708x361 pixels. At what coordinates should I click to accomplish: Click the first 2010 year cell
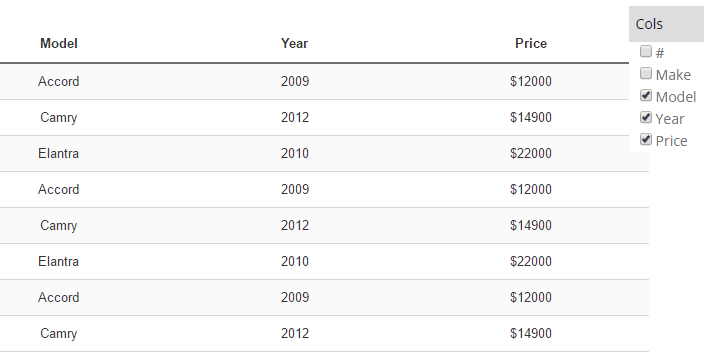coord(294,153)
